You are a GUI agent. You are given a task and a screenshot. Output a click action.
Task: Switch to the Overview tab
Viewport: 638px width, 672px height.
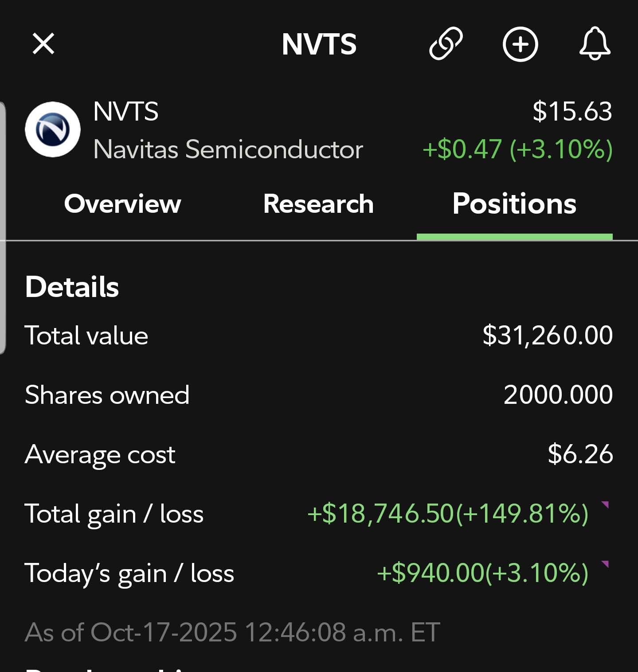(x=122, y=204)
